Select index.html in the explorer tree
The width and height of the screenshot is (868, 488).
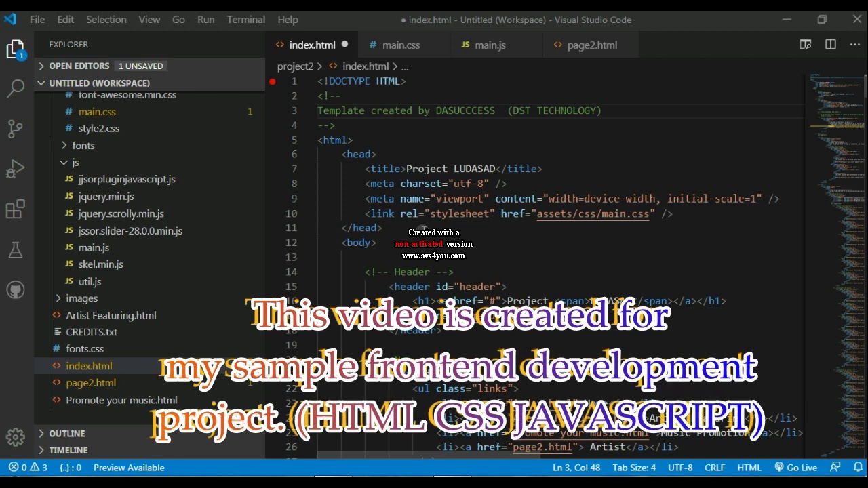pos(89,366)
